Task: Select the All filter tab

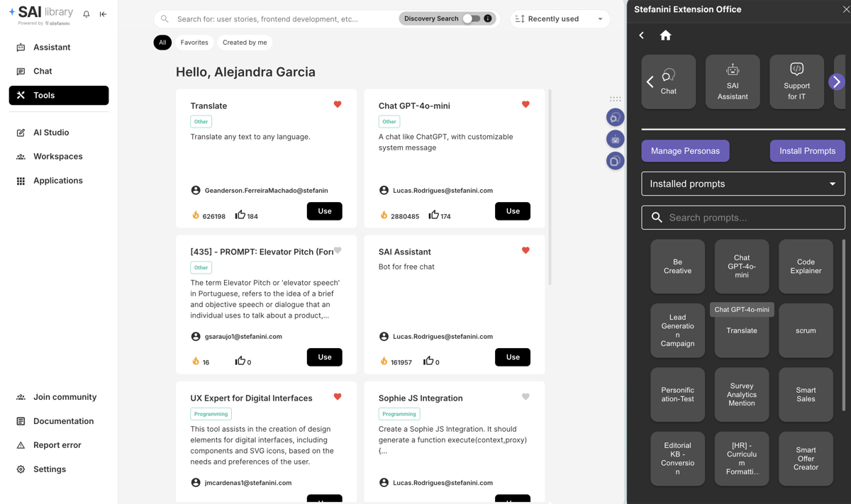Action: click(x=162, y=43)
